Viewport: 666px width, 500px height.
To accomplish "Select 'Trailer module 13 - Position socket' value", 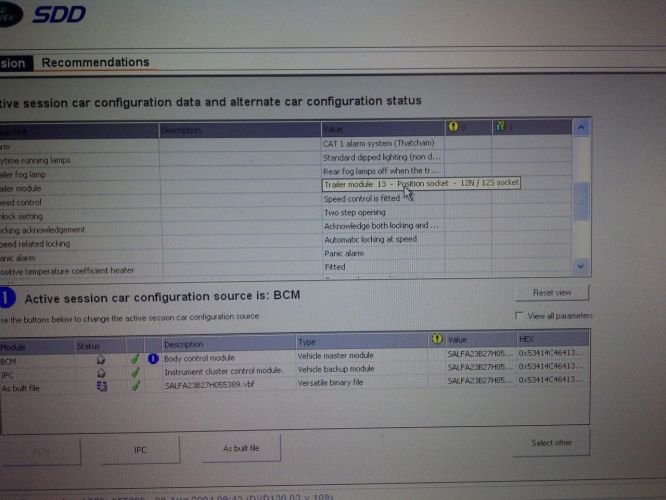I will tap(421, 184).
